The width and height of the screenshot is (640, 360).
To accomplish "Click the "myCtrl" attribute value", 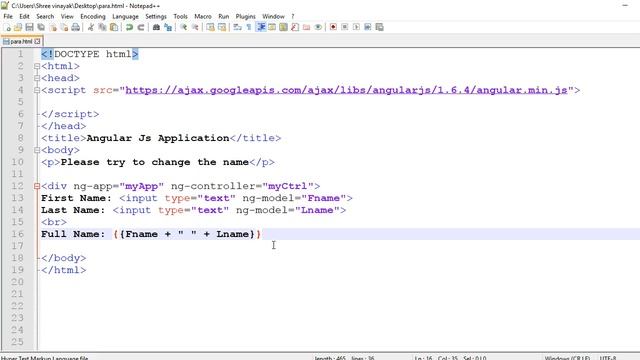I will click(288, 186).
